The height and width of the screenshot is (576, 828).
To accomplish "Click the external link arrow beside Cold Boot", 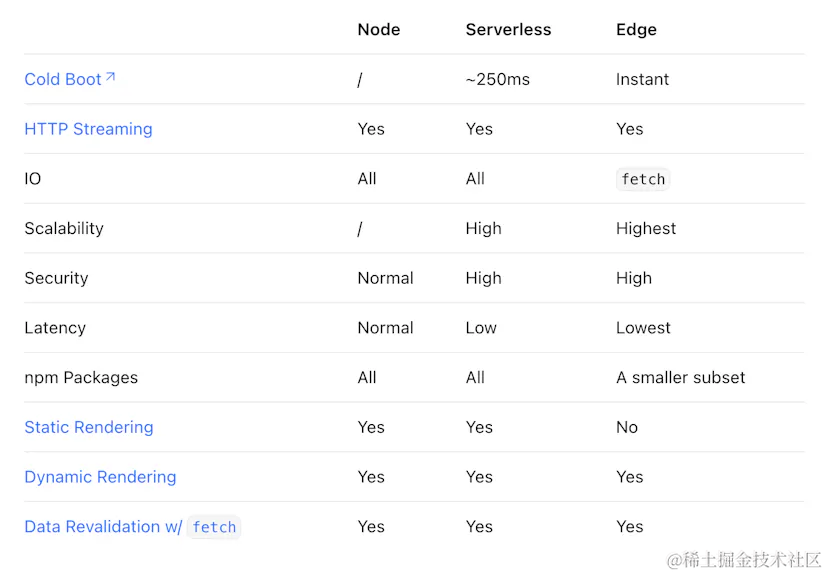I will (110, 76).
